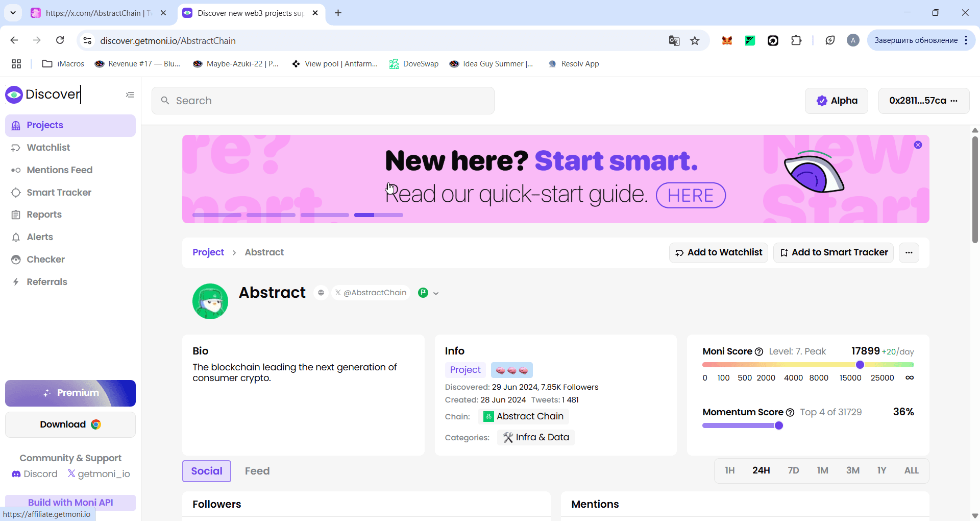Screen dimensions: 980x521
Task: Click the Download Chrome extension button
Action: pyautogui.click(x=70, y=425)
